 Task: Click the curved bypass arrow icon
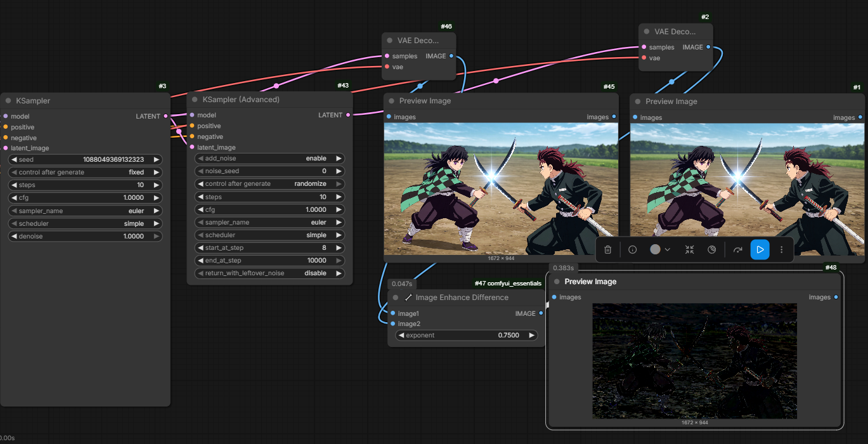(x=737, y=250)
